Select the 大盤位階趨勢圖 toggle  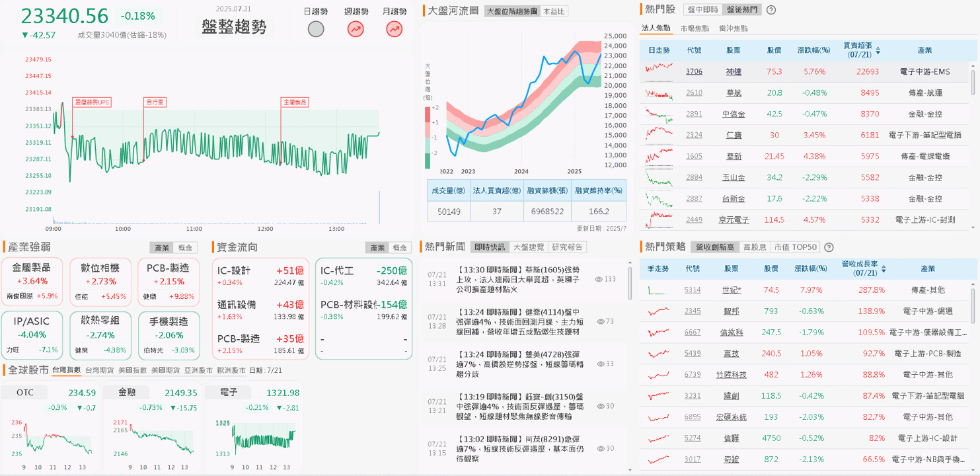click(x=511, y=11)
